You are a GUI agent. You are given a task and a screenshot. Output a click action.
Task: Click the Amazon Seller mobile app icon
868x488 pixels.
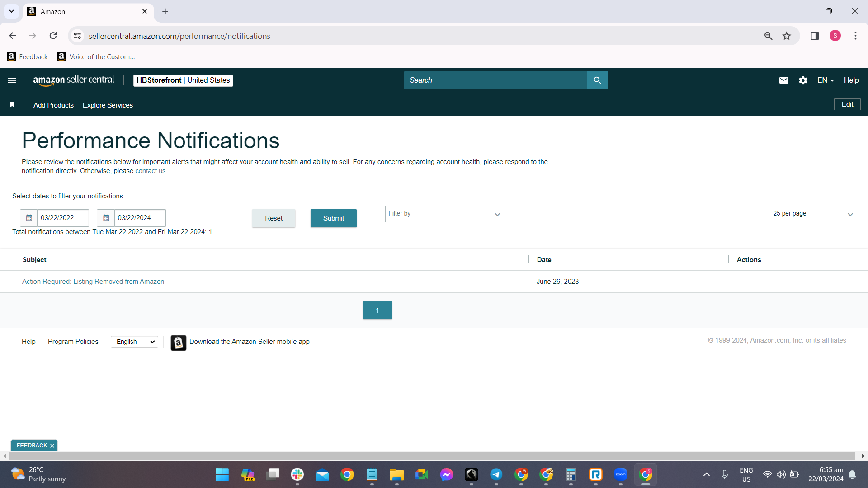[x=178, y=343]
